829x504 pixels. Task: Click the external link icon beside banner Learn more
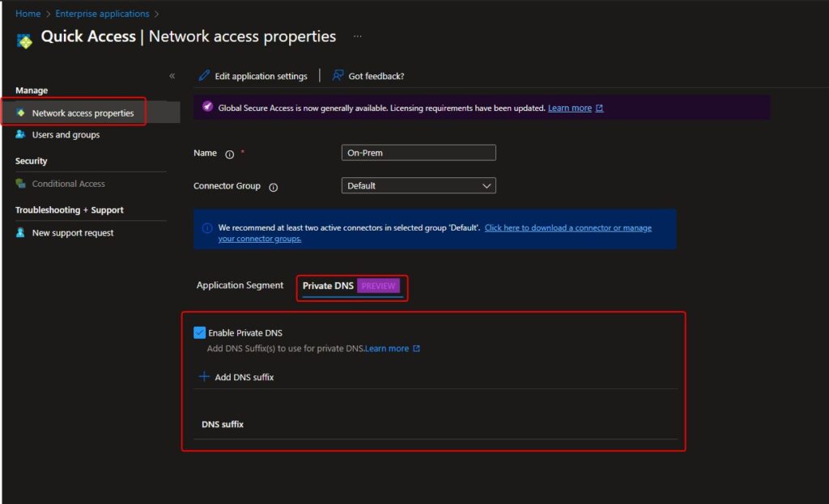tap(600, 108)
